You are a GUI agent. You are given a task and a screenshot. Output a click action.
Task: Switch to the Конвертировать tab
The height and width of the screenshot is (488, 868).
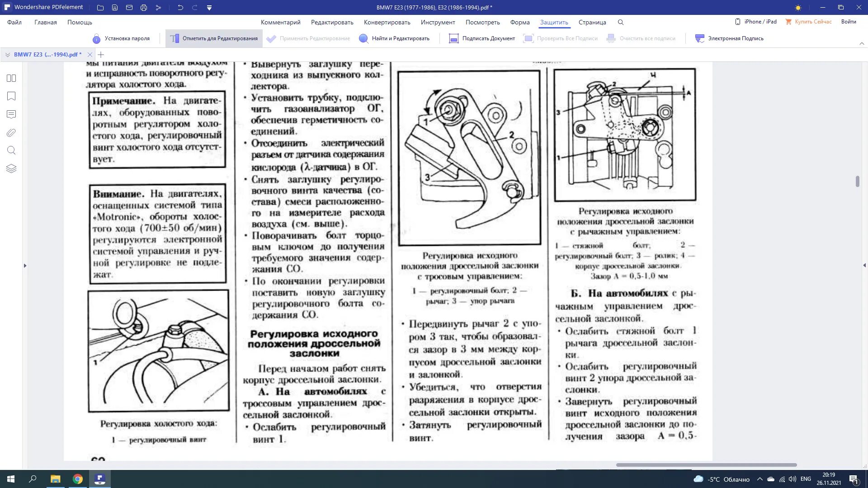click(x=387, y=22)
